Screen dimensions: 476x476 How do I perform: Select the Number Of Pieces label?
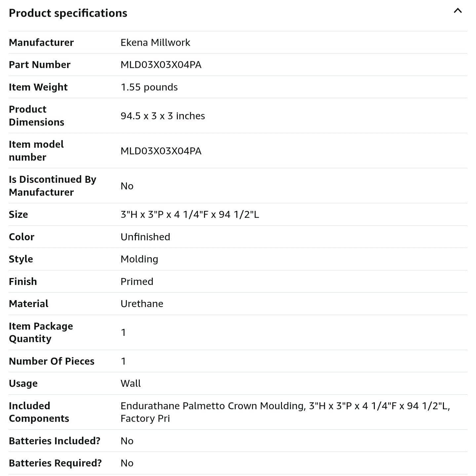click(52, 361)
